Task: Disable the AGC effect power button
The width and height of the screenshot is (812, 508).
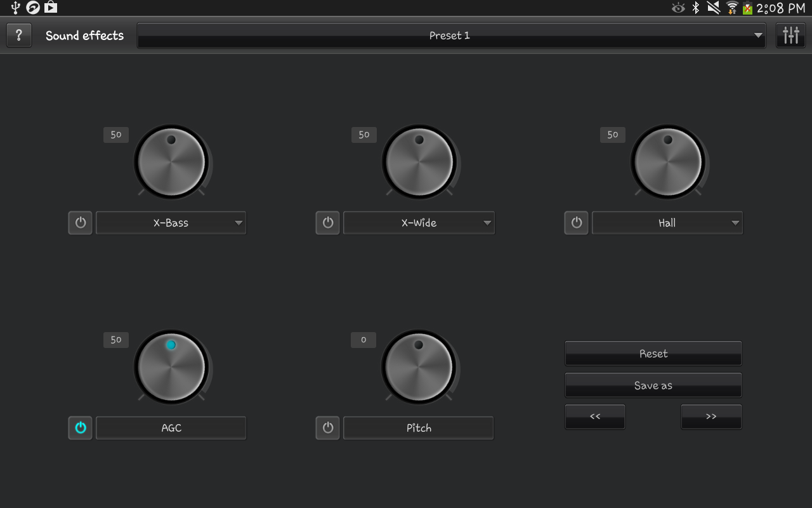Action: pyautogui.click(x=79, y=427)
